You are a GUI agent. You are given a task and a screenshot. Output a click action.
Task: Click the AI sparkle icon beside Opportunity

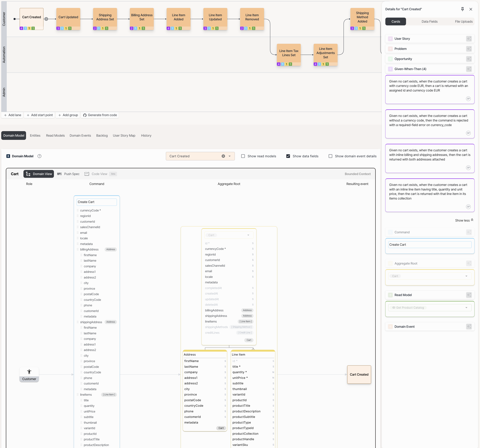coord(469,59)
